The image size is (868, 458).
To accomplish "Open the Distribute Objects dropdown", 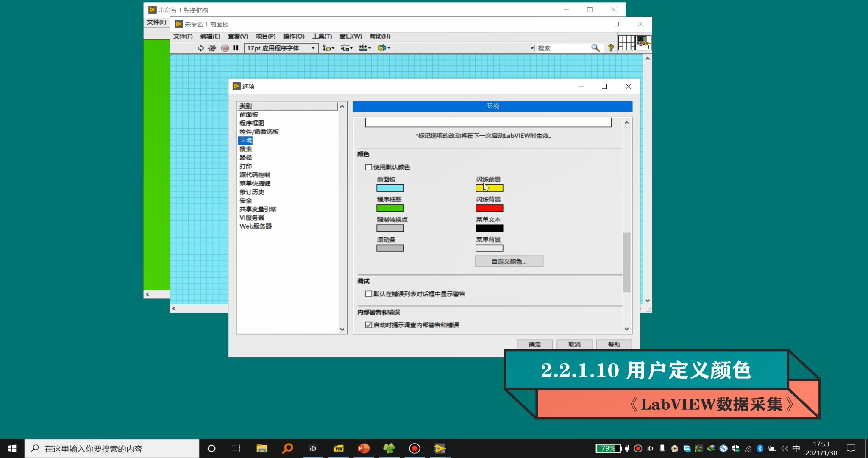I will pos(347,48).
